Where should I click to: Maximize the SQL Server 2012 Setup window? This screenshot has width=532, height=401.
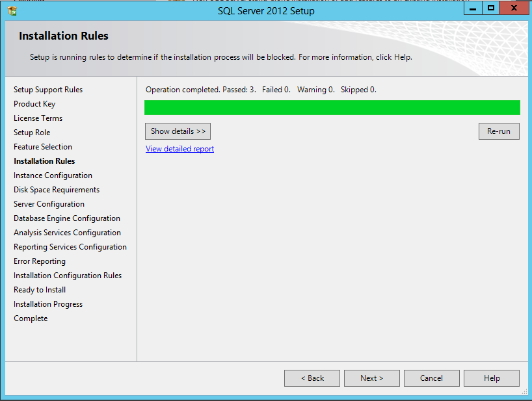tap(490, 8)
